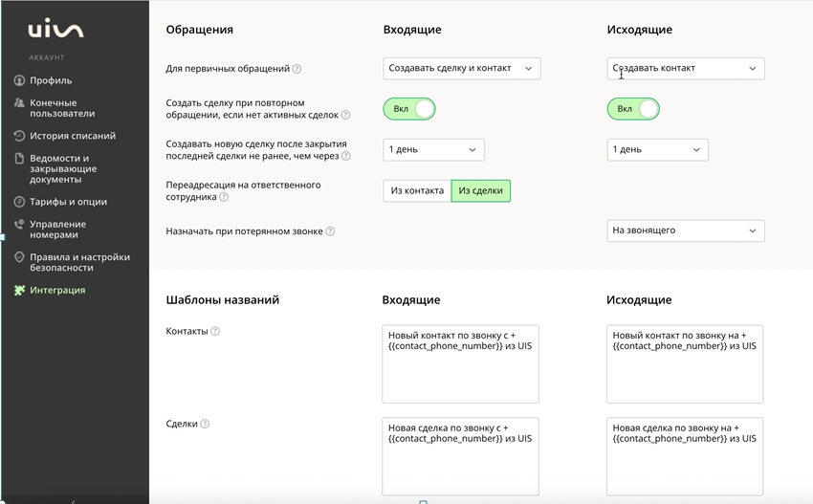Click the outgoing Сделки template text field

685,455
